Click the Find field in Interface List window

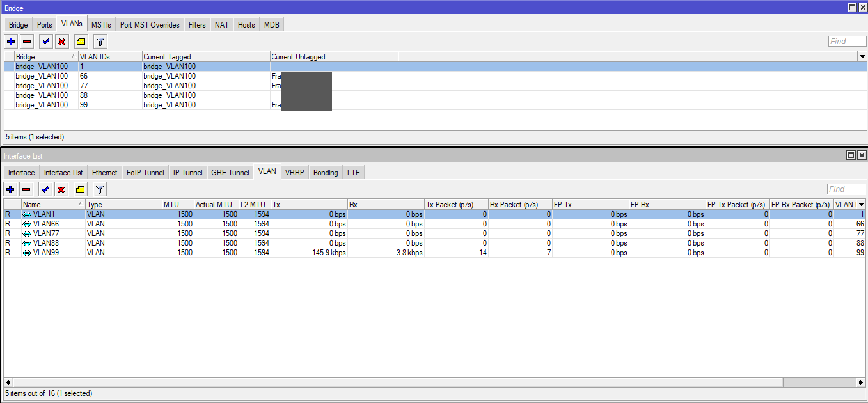(846, 189)
